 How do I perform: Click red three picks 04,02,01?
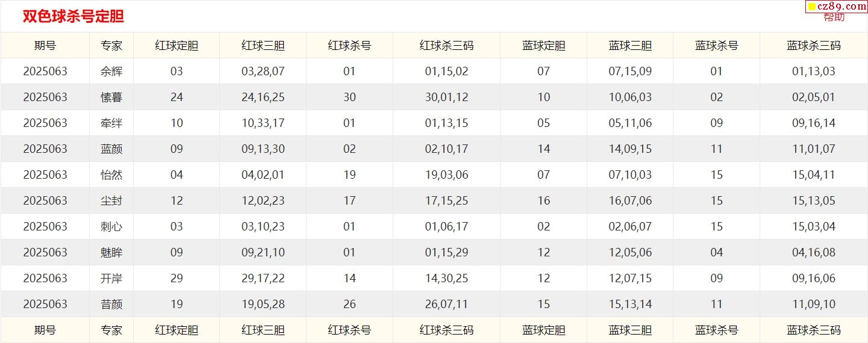pos(263,175)
